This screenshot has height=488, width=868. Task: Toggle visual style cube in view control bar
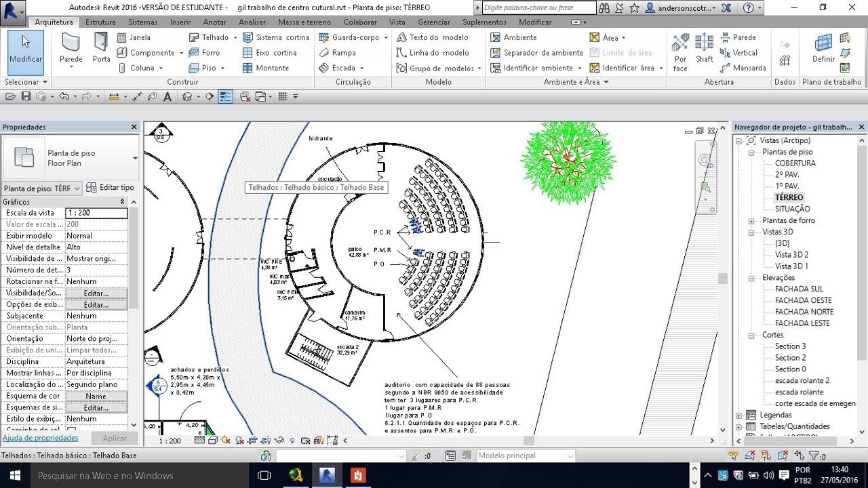pyautogui.click(x=212, y=441)
